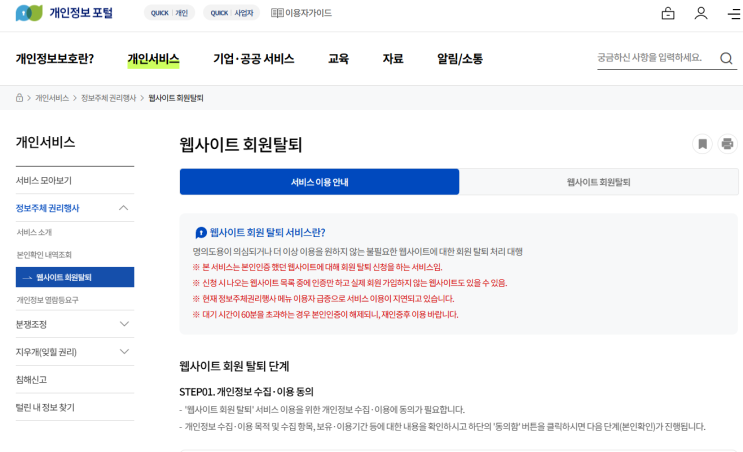Screen dimensions: 743x452
Task: Open the 자료 menu
Action: coord(393,59)
